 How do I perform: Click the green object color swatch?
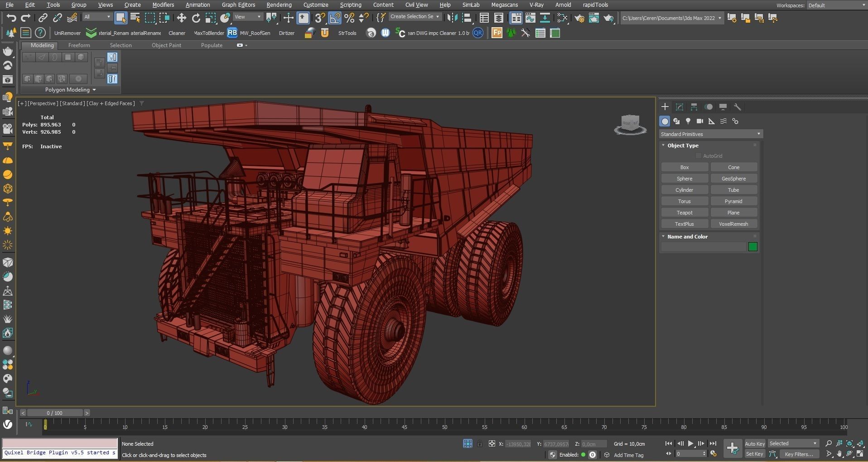pyautogui.click(x=753, y=247)
